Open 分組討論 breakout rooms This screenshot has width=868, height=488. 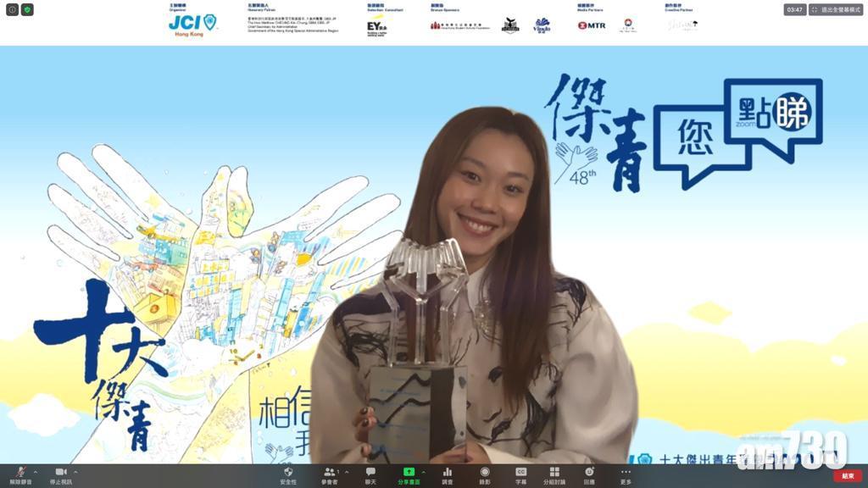554,474
